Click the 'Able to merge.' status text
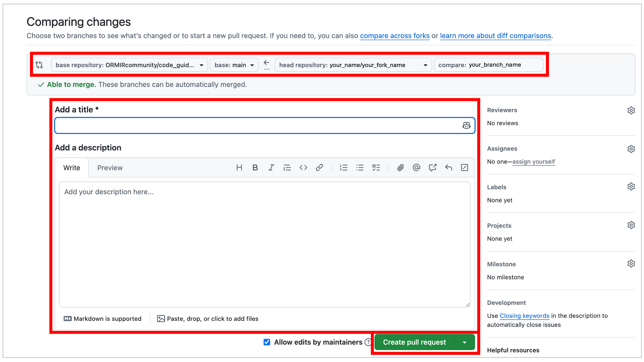 tap(71, 85)
